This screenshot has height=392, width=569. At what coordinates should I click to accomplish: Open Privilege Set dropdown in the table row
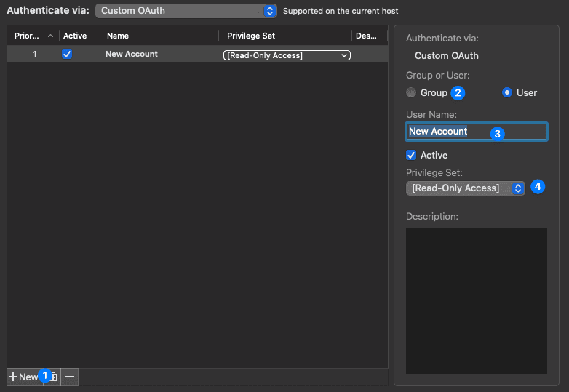point(287,55)
